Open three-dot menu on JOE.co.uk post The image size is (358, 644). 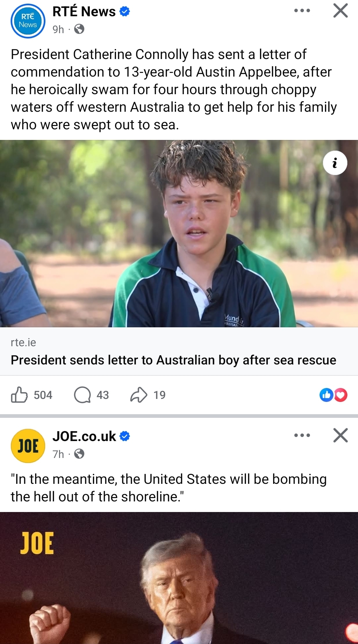pos(302,435)
